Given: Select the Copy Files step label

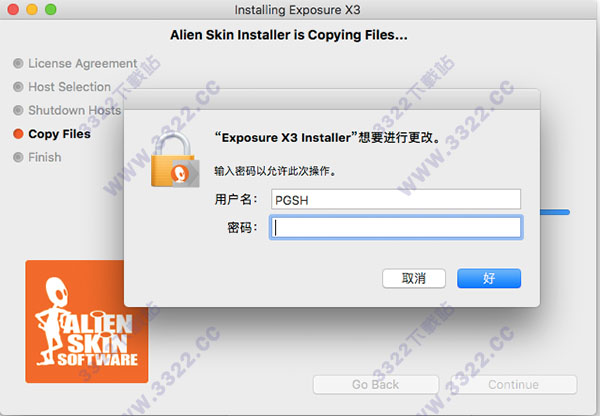Looking at the screenshot, I should pos(59,134).
